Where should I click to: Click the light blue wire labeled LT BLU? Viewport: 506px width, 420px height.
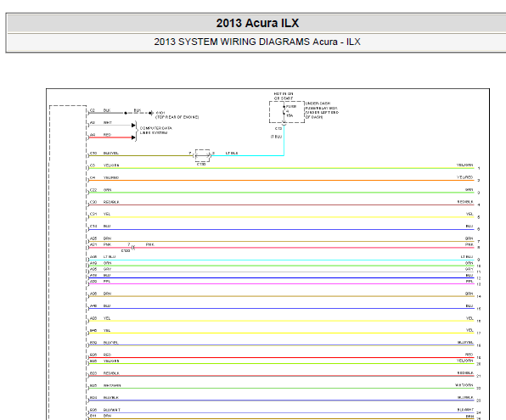(x=248, y=155)
